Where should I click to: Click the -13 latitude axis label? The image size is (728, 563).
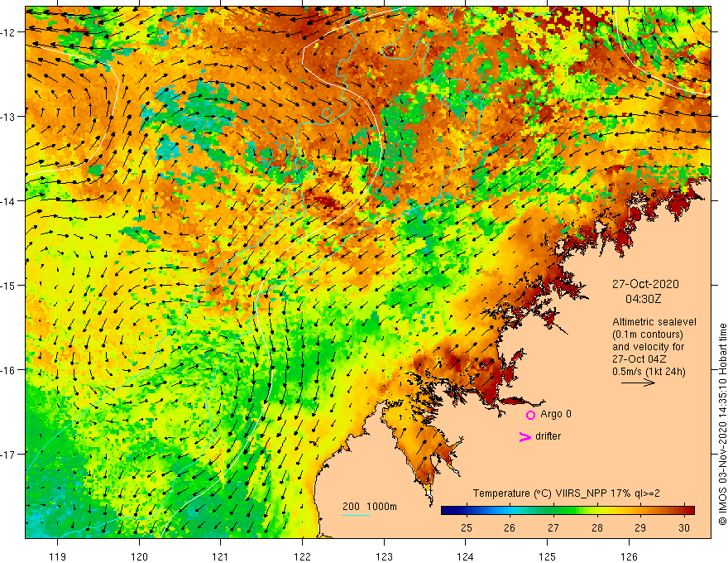[x=9, y=117]
